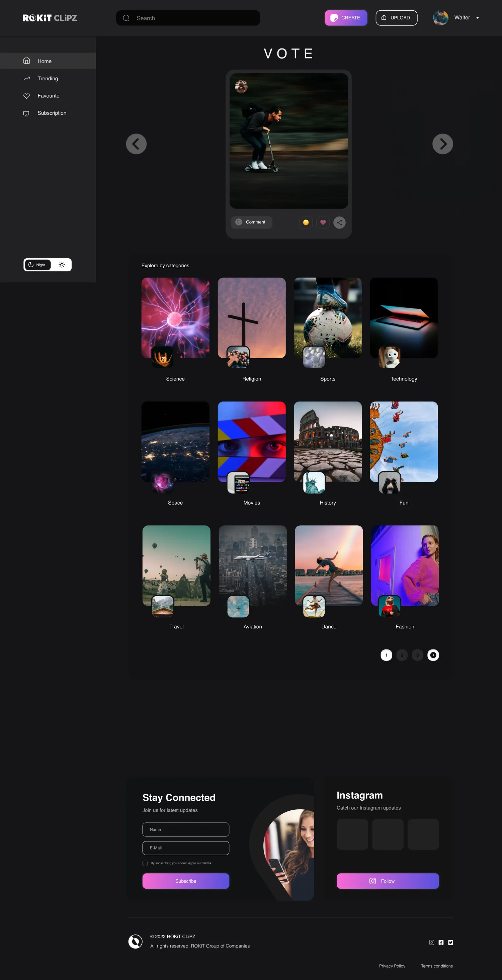Image resolution: width=502 pixels, height=980 pixels.
Task: Click the Dance category label
Action: coord(329,627)
